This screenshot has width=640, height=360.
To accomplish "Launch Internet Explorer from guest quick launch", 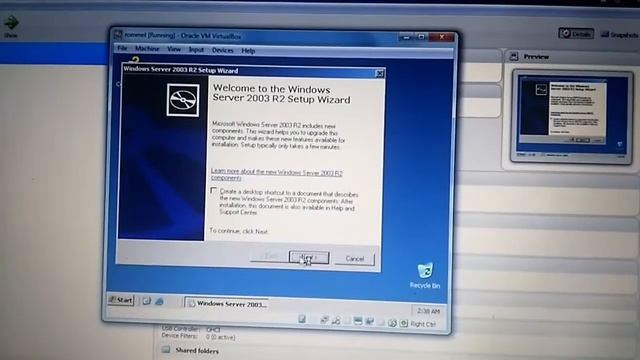I will pos(160,302).
